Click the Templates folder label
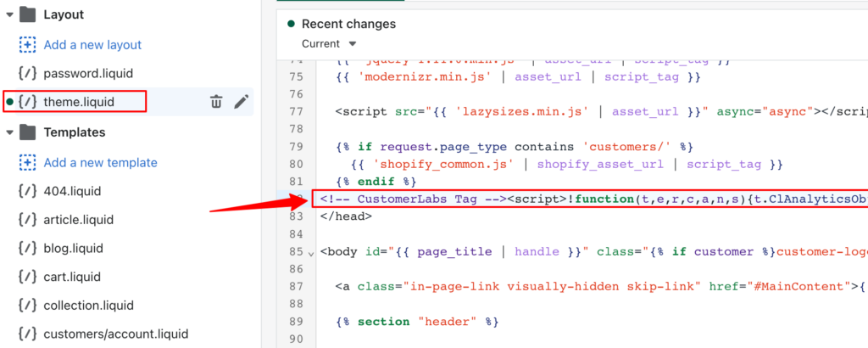This screenshot has height=348, width=868. (75, 133)
